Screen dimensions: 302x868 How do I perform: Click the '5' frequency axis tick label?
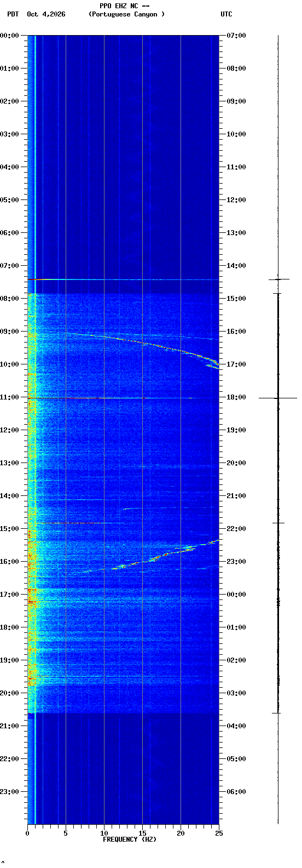coord(66,833)
